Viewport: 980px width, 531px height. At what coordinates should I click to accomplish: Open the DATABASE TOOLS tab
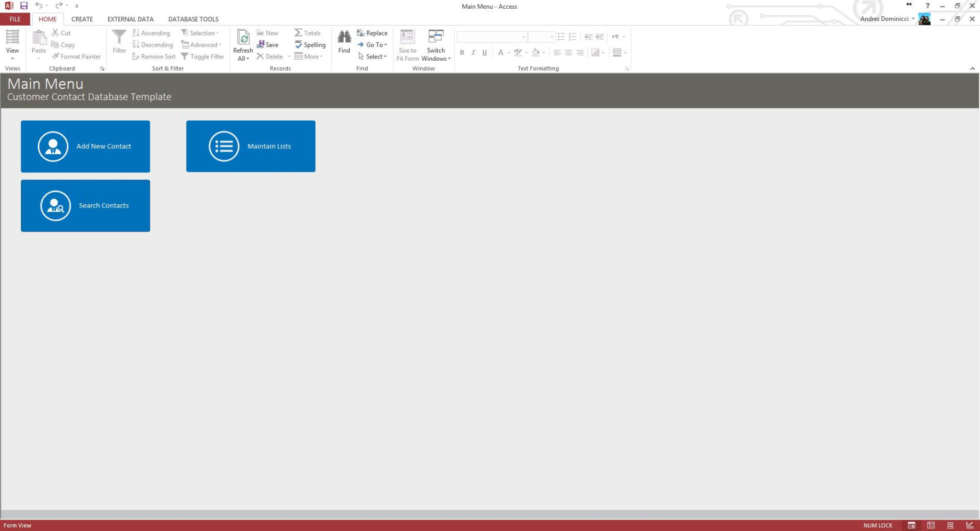(x=193, y=19)
